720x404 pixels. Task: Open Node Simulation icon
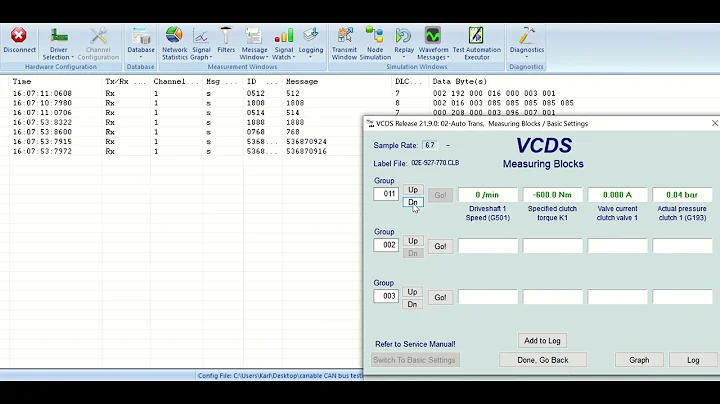tap(375, 35)
